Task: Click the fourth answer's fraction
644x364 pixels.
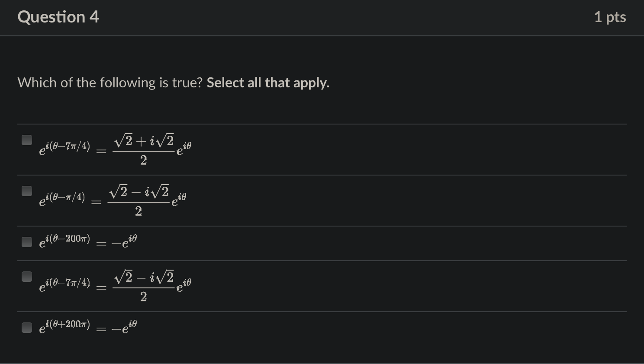Action: [x=143, y=285]
